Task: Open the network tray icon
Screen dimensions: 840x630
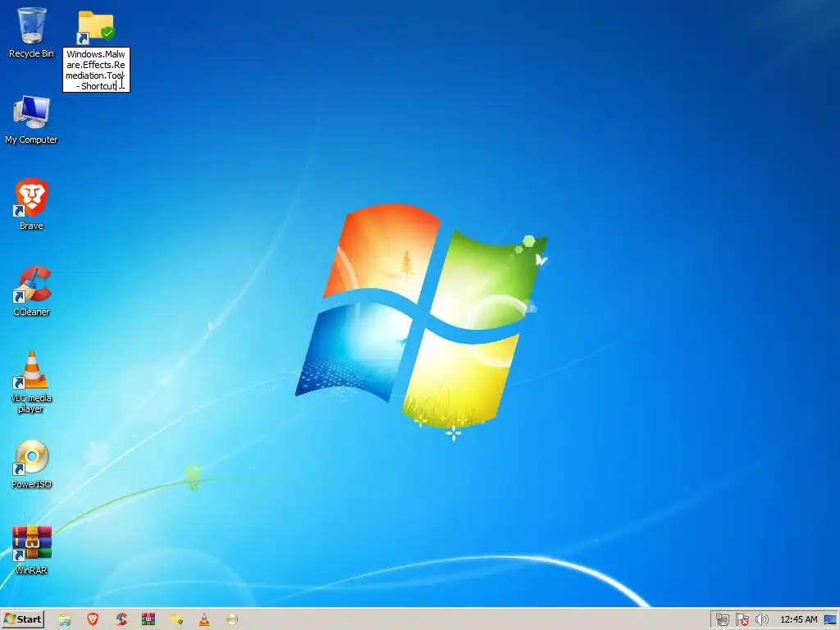Action: pos(722,620)
